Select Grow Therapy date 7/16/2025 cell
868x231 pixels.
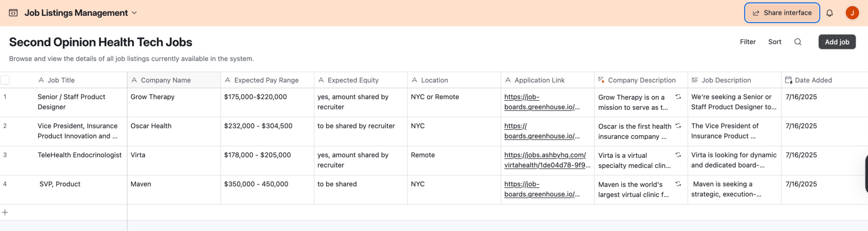pos(825,102)
